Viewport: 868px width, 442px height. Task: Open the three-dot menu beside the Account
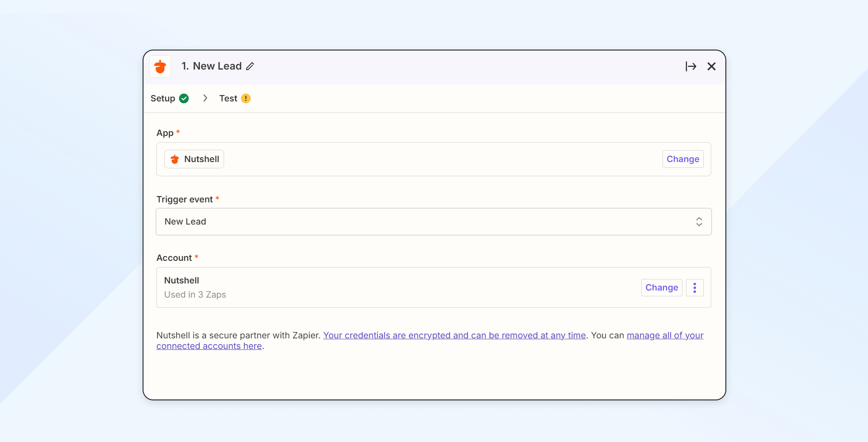(x=694, y=287)
